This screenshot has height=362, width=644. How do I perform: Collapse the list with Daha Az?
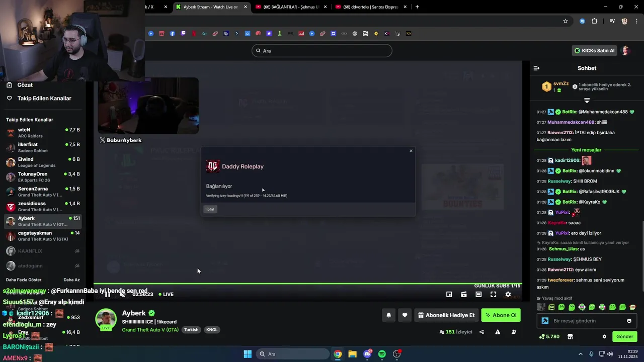[x=71, y=280]
